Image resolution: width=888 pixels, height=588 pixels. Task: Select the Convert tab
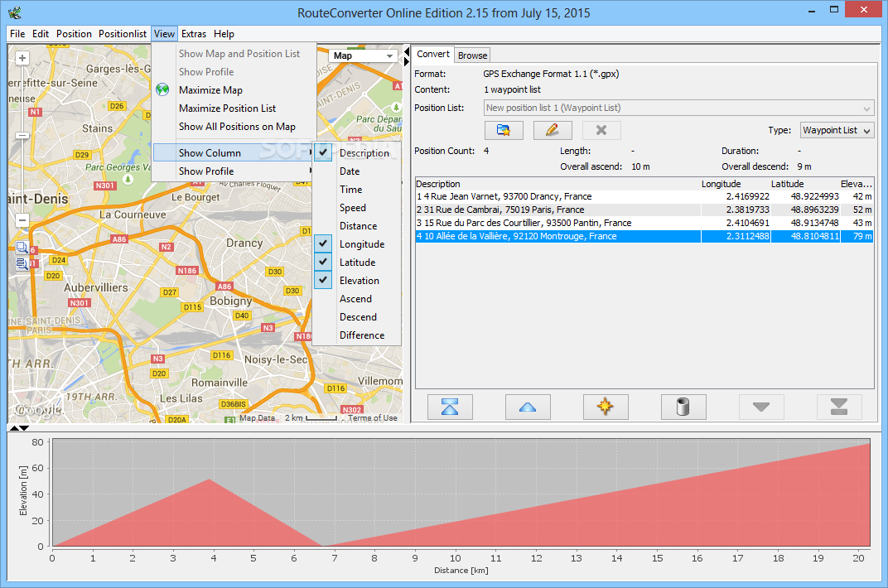click(x=432, y=55)
